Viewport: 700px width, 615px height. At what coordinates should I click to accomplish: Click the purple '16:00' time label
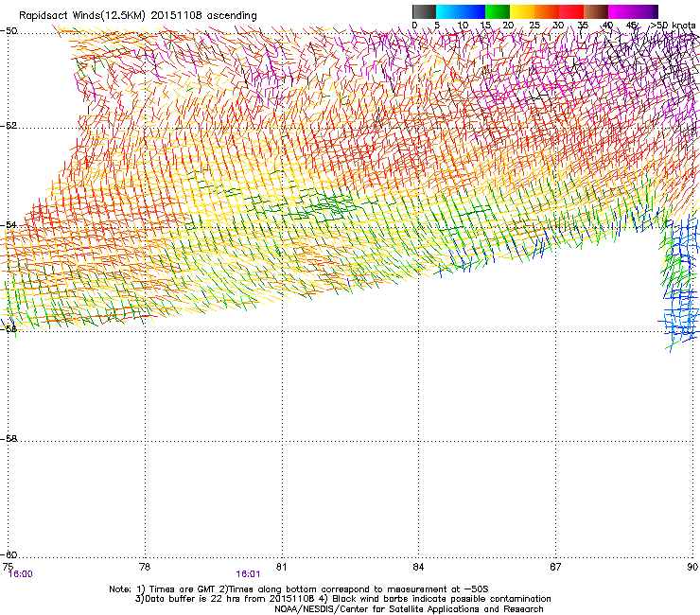click(21, 574)
